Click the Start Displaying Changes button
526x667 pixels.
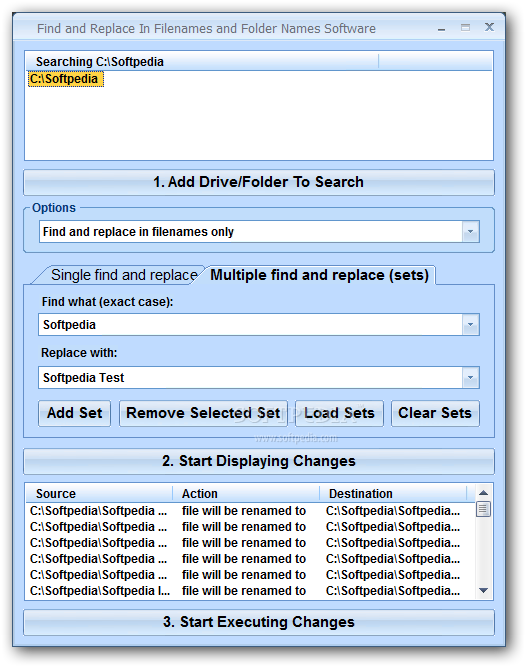point(259,461)
